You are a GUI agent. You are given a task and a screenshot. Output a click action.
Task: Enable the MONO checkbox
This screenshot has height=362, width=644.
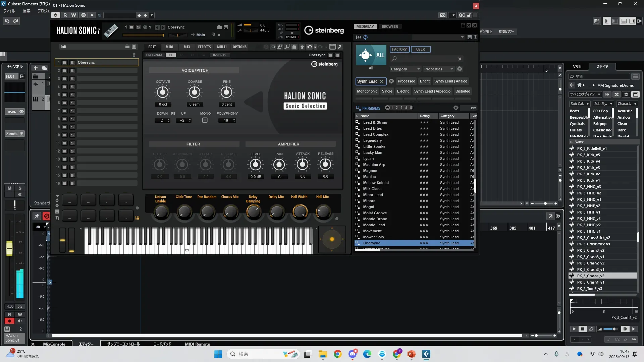[205, 120]
